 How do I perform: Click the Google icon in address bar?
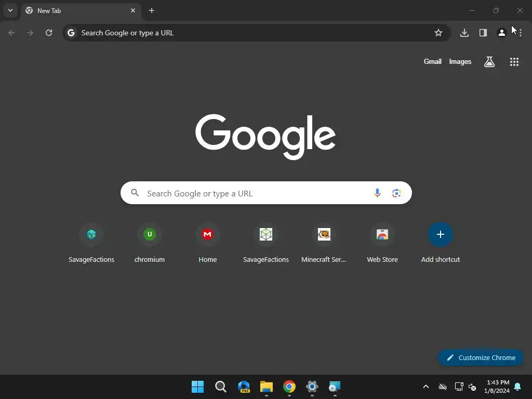point(71,33)
